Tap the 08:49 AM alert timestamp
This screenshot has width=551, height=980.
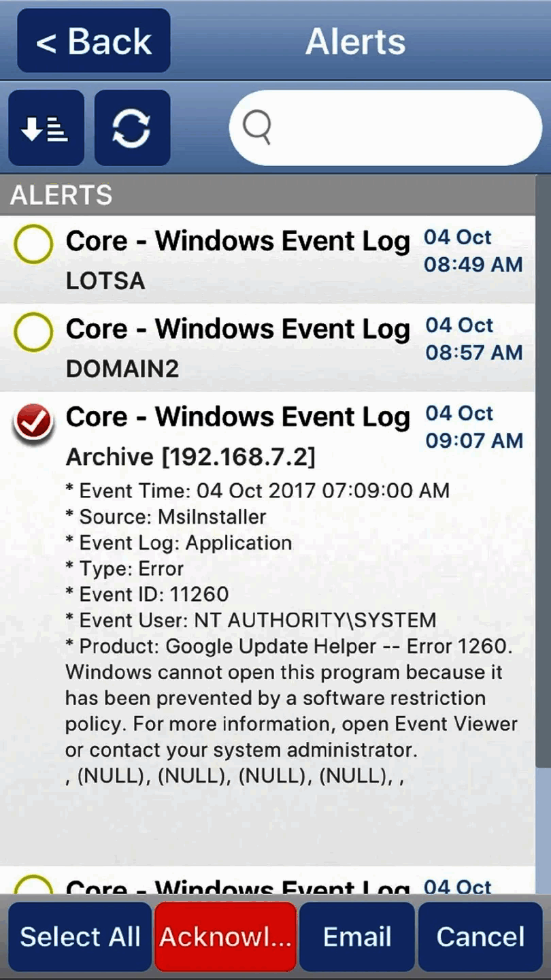[473, 264]
